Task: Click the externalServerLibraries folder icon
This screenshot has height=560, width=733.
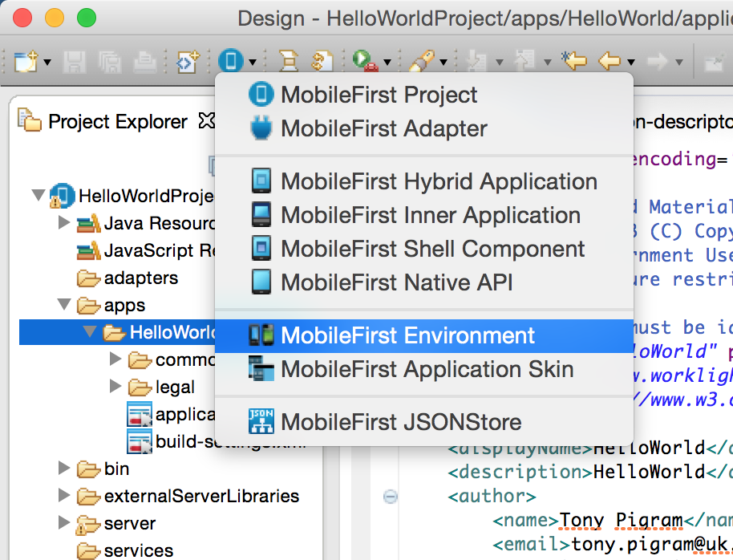Action: pos(88,497)
